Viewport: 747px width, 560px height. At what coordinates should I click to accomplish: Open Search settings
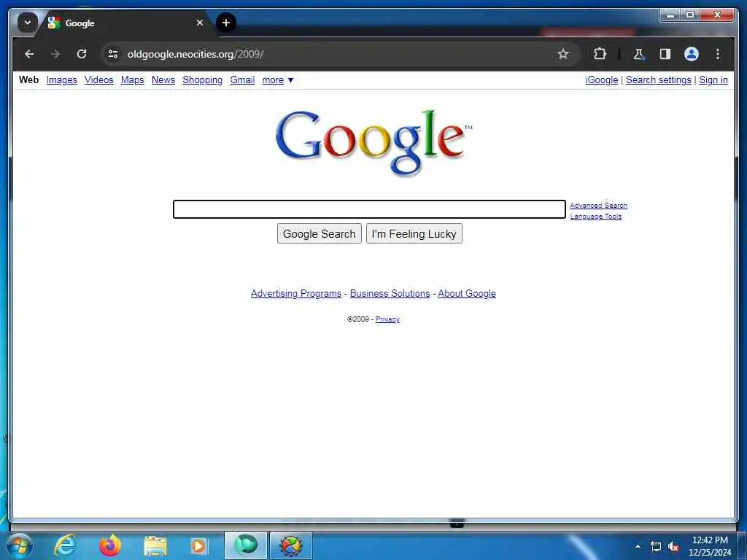(x=659, y=80)
